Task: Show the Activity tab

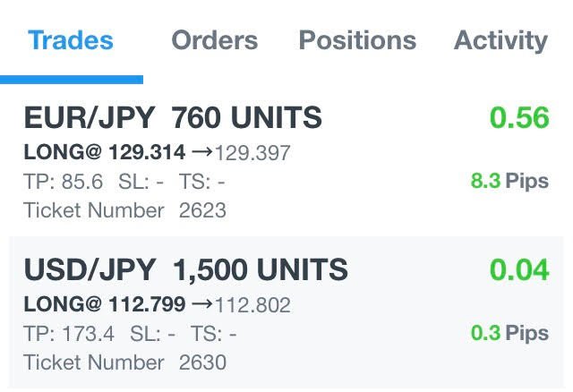Action: click(x=500, y=40)
